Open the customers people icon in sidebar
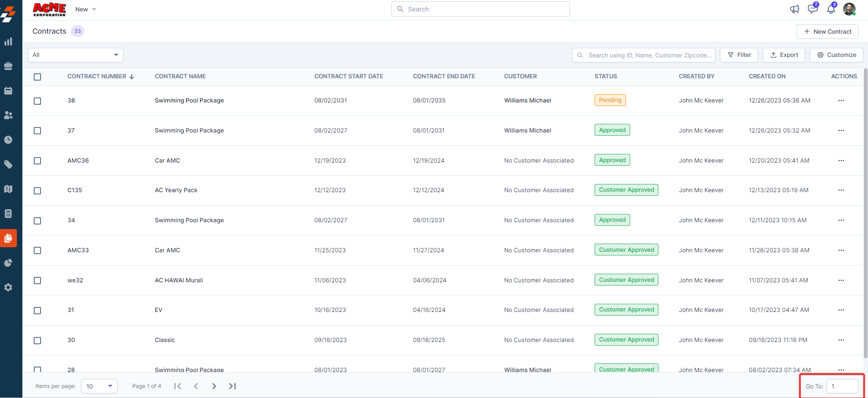 8,115
